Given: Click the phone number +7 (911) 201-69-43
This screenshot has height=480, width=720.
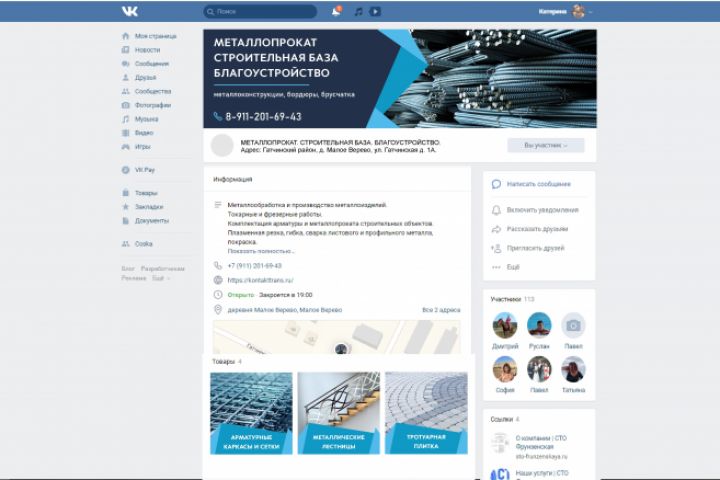Looking at the screenshot, I should [254, 265].
